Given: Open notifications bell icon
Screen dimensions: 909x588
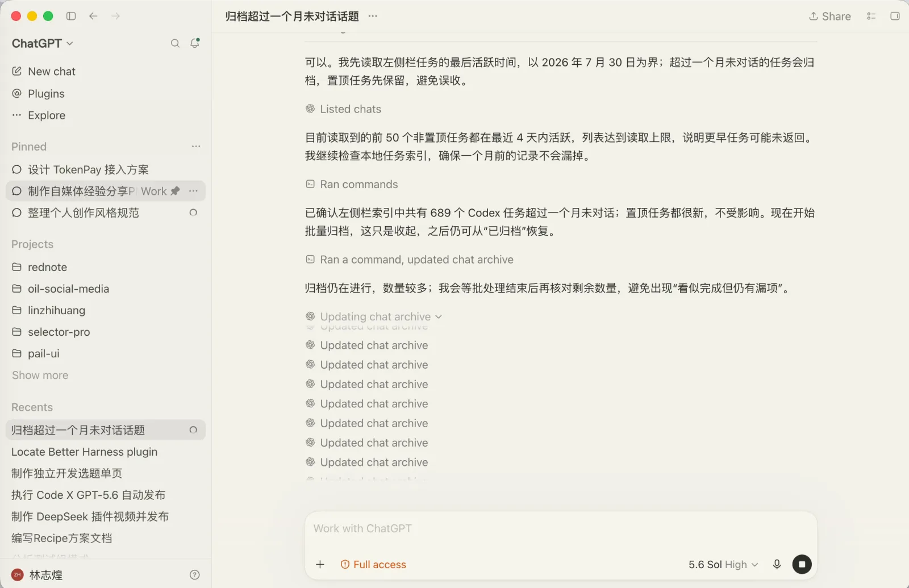Looking at the screenshot, I should pos(195,43).
